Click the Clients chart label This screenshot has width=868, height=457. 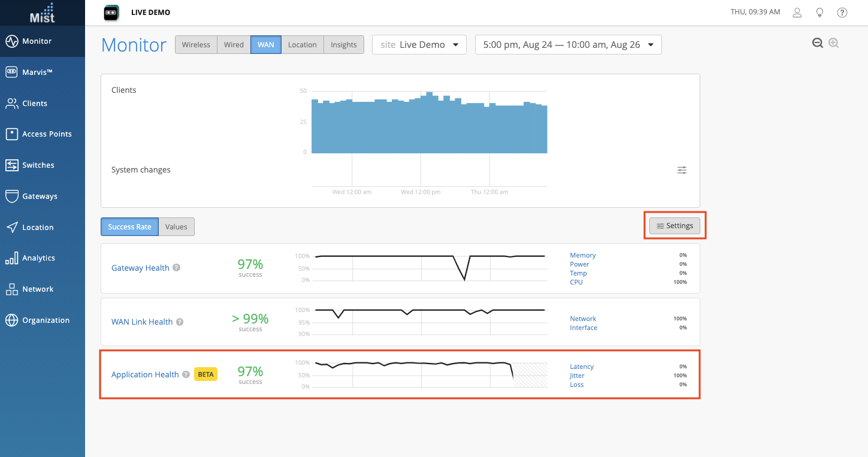124,90
